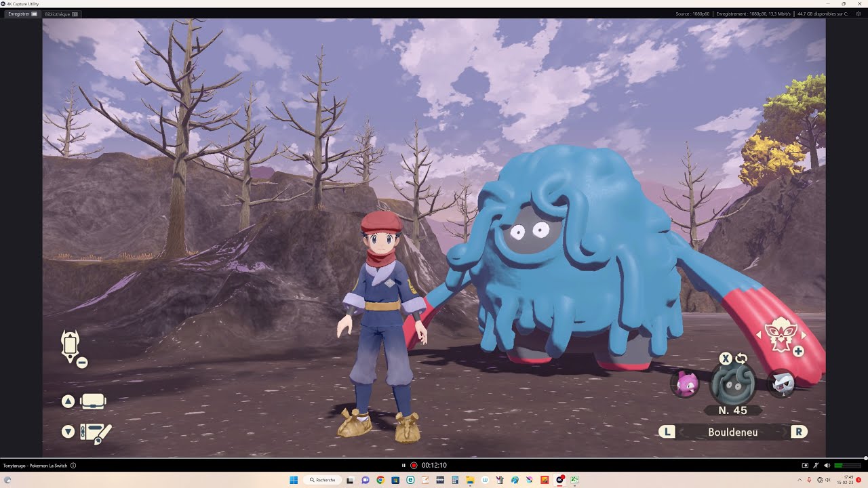Click the Tonytarugo - Pokemon La Switch title
This screenshot has height=488, width=868.
pyautogui.click(x=35, y=466)
